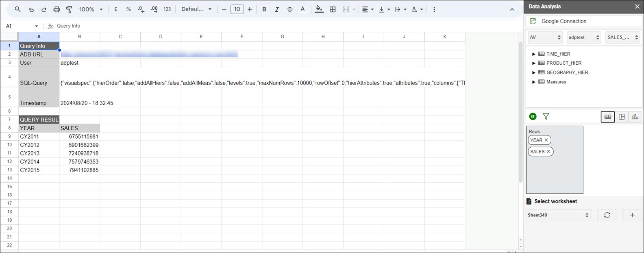The width and height of the screenshot is (644, 253).
Task: Click the strikethrough formatting icon
Action: [289, 9]
